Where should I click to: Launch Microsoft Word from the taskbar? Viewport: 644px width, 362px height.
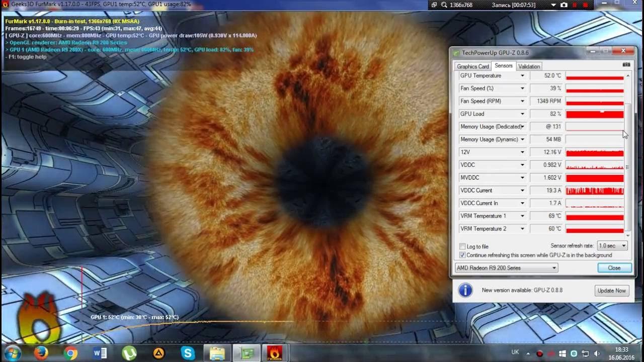[x=100, y=353]
